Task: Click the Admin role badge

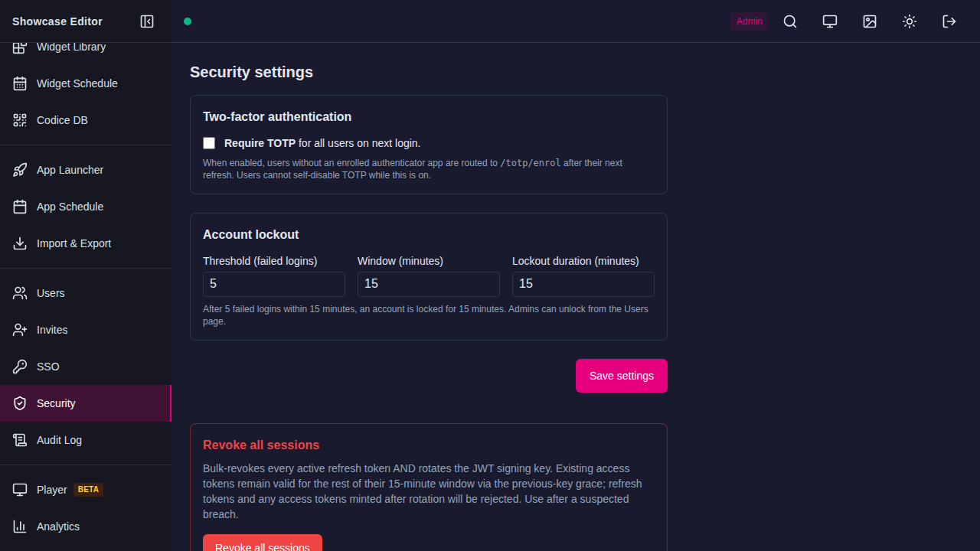Action: point(750,21)
